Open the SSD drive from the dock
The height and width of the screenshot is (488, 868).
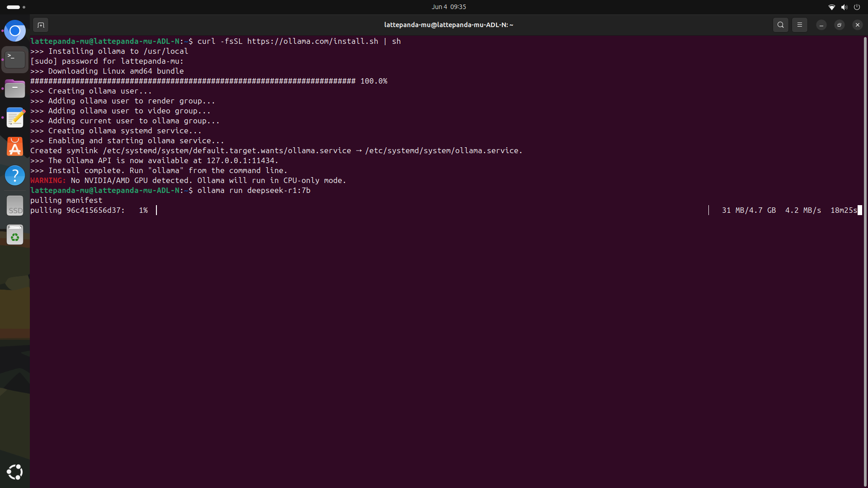(x=15, y=206)
